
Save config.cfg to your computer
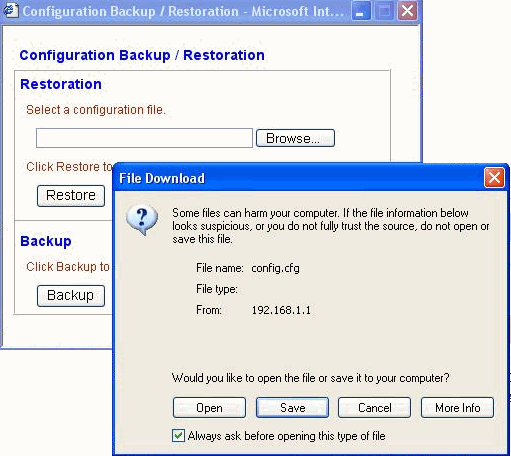(x=292, y=407)
